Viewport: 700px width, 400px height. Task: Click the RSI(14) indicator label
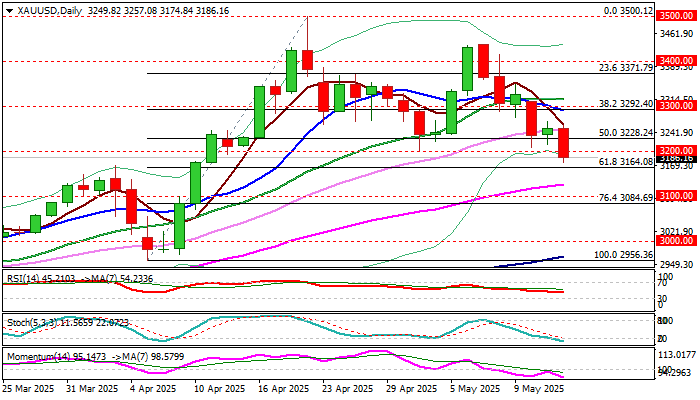click(x=23, y=279)
